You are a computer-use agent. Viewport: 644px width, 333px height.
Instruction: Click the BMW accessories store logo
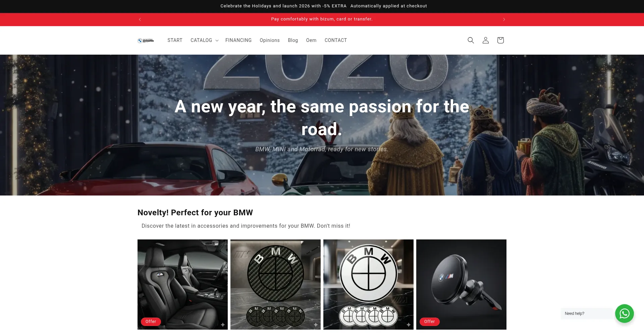point(146,41)
